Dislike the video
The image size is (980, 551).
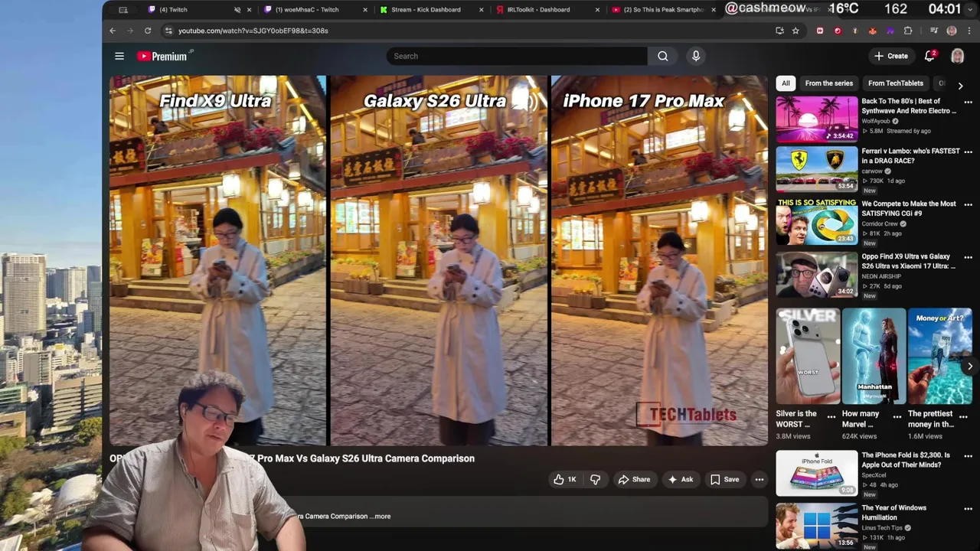(595, 480)
